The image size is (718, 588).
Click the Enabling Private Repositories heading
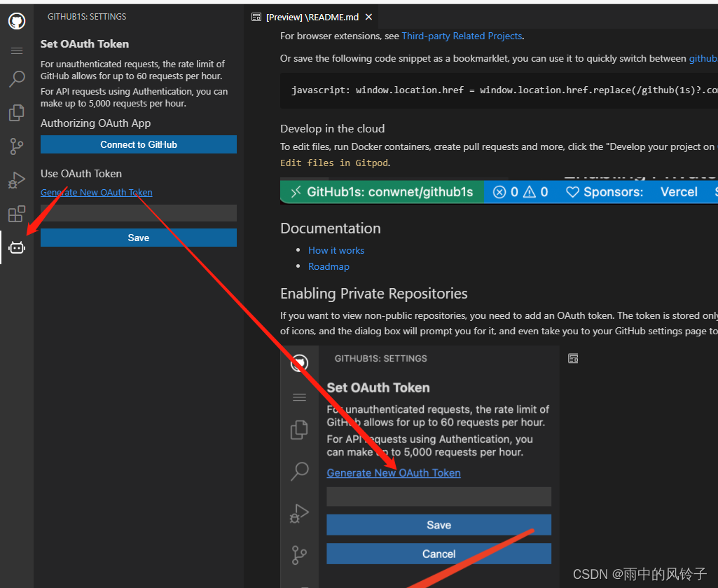pos(373,294)
